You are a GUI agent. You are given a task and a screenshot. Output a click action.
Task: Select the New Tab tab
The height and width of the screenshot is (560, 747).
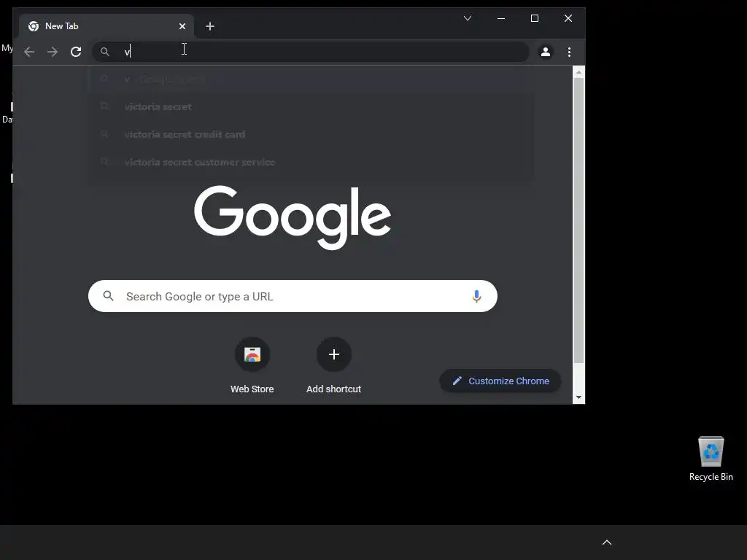(107, 26)
